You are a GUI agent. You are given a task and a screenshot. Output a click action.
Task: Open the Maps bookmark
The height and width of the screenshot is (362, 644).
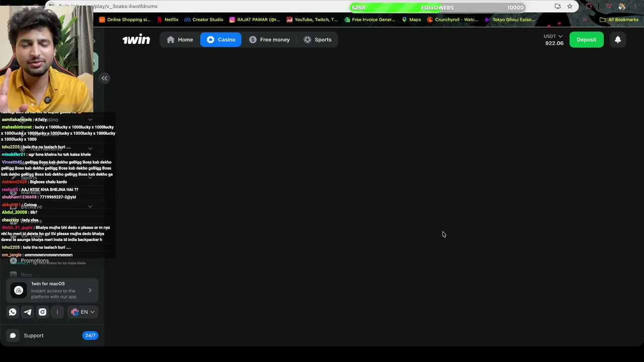pos(411,20)
